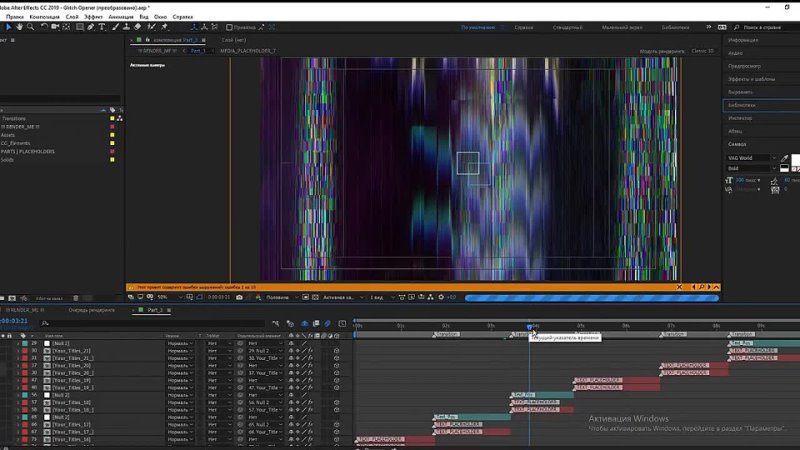800x450 pixels.
Task: Take snapshot with camera icon below viewer
Action: pos(238,297)
